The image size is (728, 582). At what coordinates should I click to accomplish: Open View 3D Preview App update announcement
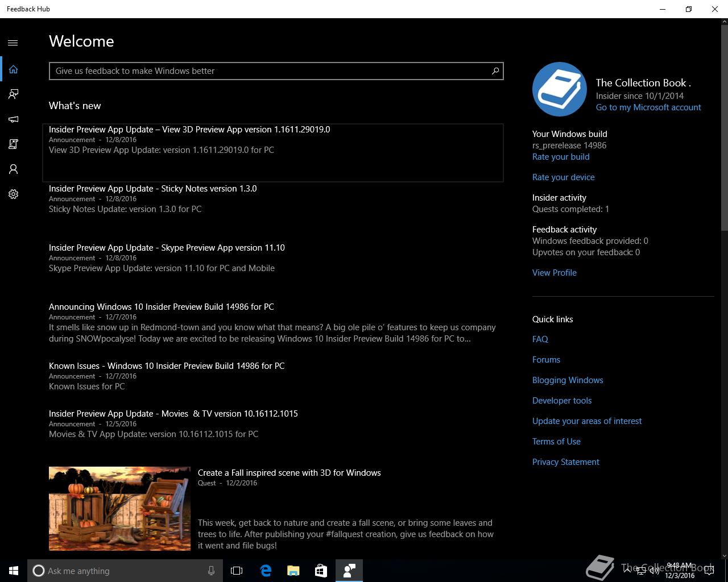point(273,152)
